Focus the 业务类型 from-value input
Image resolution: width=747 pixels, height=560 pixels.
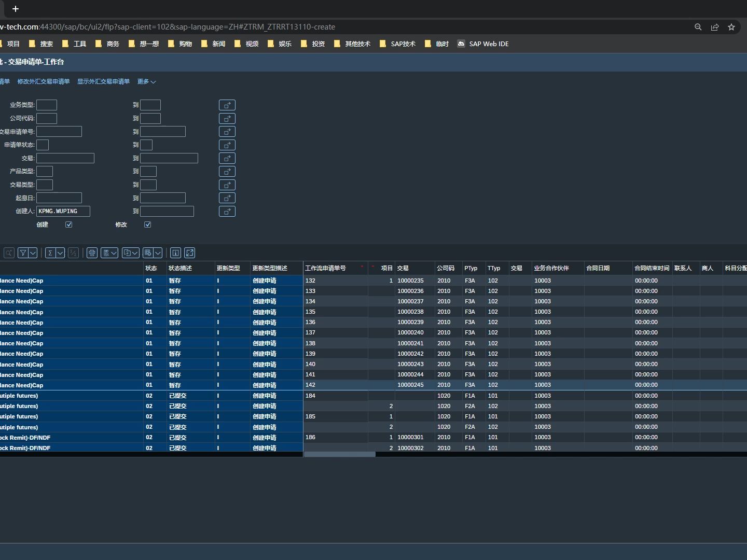pos(47,105)
